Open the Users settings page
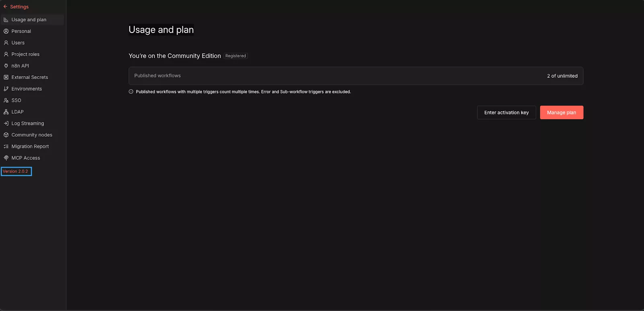 (18, 43)
